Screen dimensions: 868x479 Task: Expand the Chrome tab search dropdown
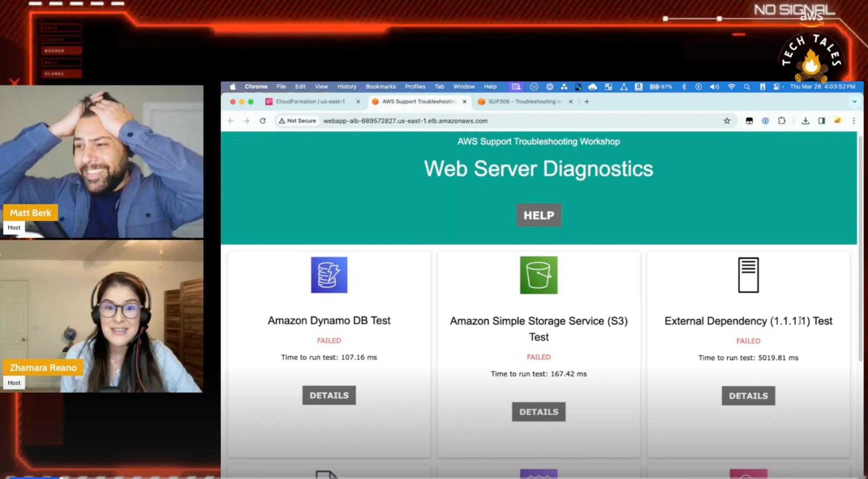point(854,101)
